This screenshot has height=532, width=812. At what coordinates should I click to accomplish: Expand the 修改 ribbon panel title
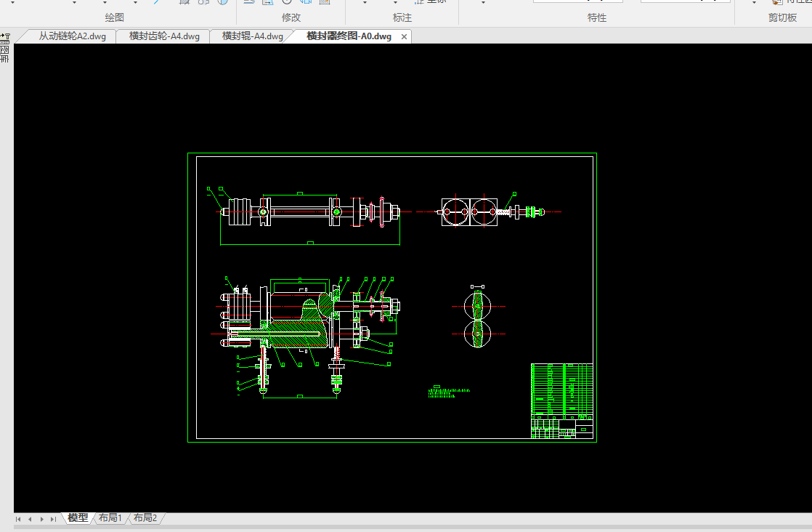click(291, 17)
